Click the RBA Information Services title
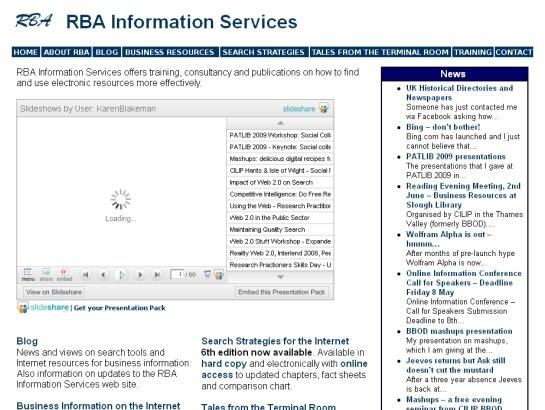 tap(182, 22)
